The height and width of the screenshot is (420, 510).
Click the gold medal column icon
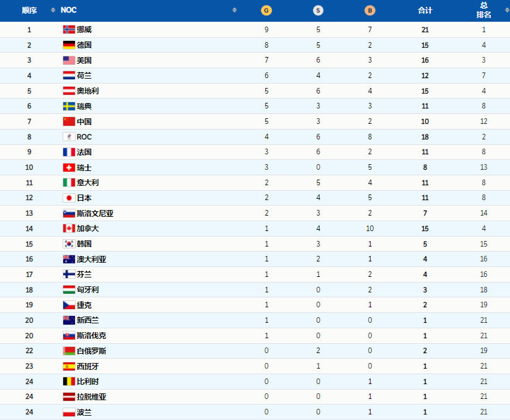coord(266,11)
